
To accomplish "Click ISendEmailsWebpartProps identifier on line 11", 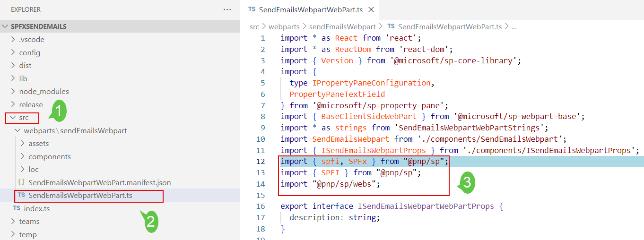I will [374, 150].
